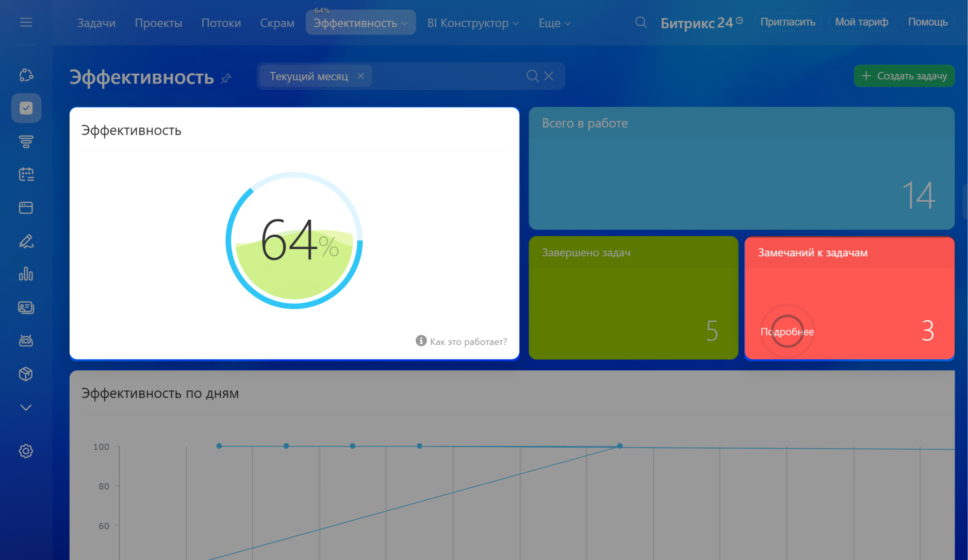968x560 pixels.
Task: Remove the Текущий месяц filter chip
Action: point(361,76)
